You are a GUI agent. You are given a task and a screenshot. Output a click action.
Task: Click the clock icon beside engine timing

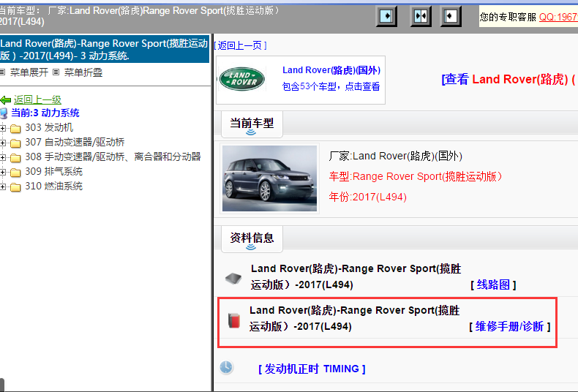[x=226, y=367]
